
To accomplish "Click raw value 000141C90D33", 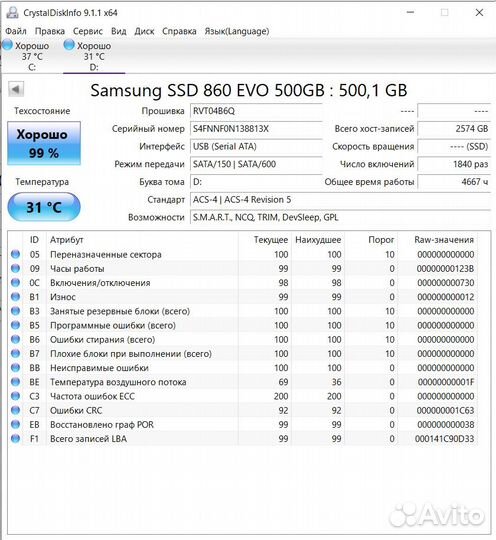I will (x=444, y=438).
